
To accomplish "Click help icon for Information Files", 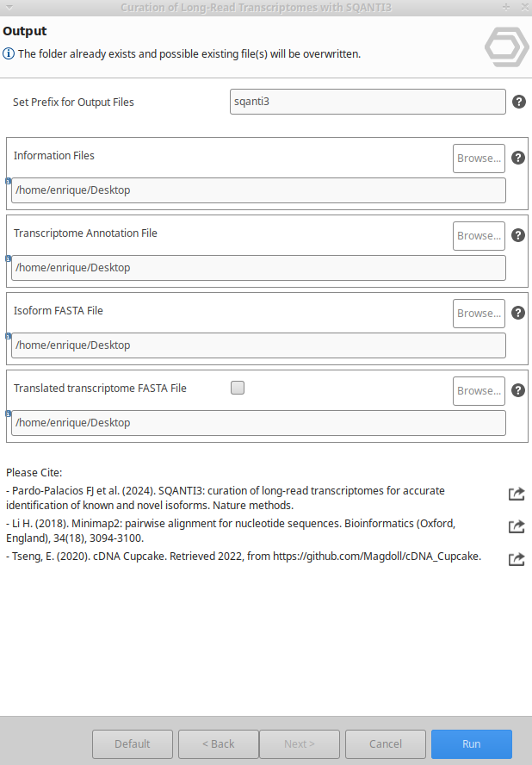I will 518,158.
